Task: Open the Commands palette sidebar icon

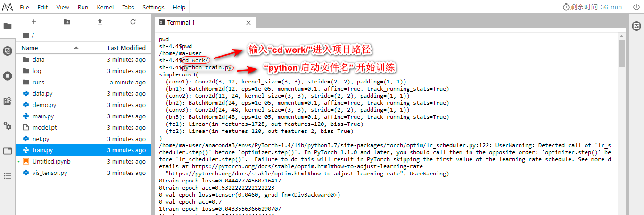Action: click(x=8, y=101)
